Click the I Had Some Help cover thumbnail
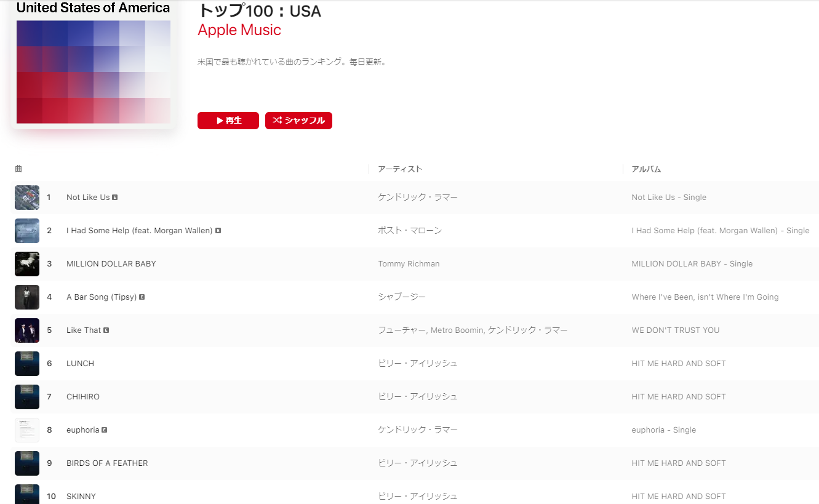Screen dimensions: 819x504 coord(27,231)
